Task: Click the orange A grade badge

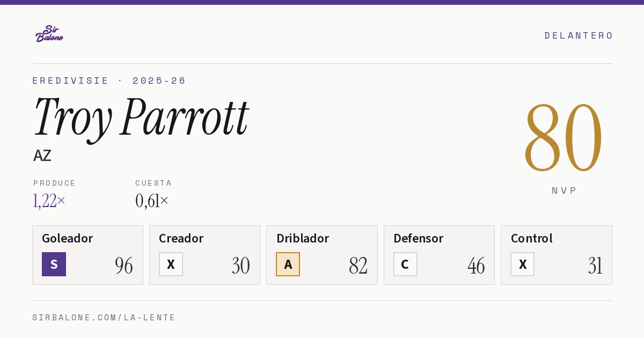Action: (x=288, y=264)
